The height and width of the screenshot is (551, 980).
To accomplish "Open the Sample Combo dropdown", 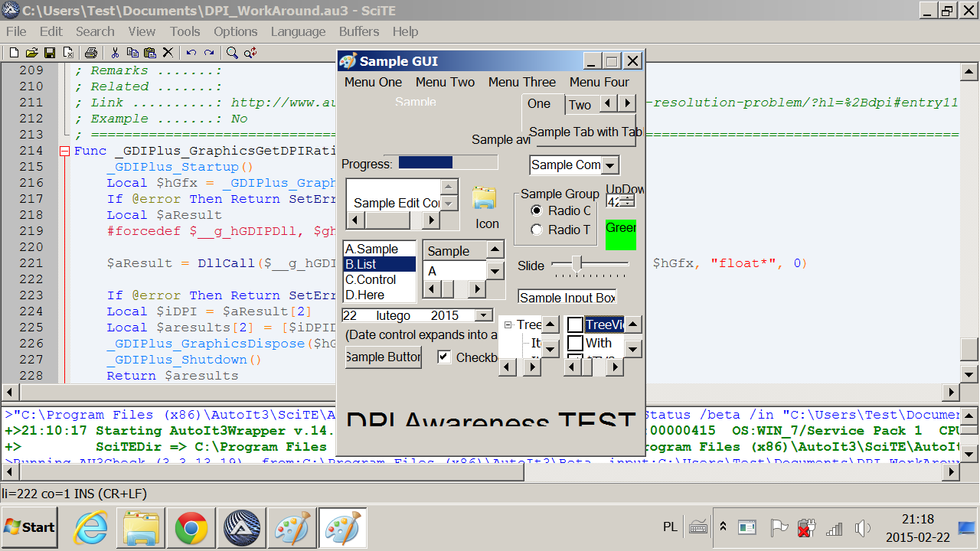I will (x=609, y=165).
